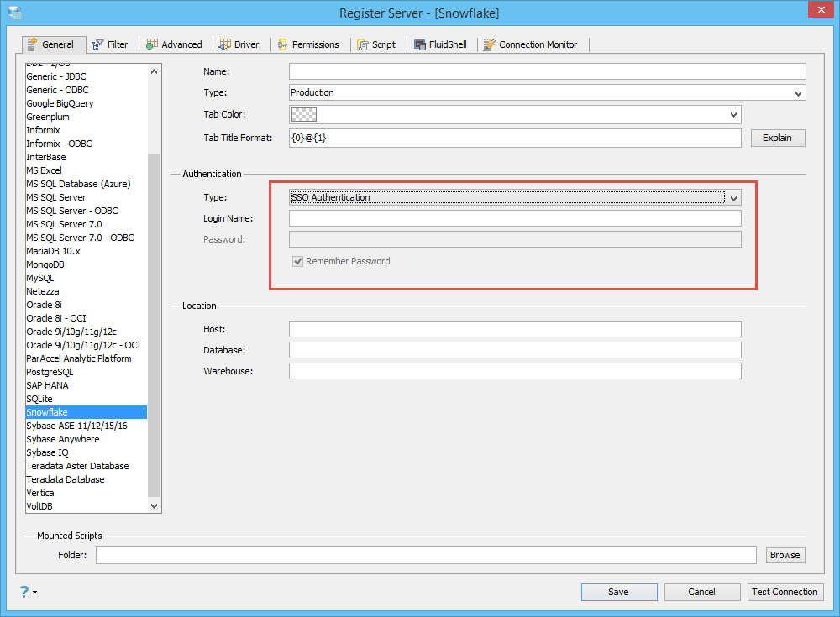Select MariaDB 10.x in server list

[87, 251]
